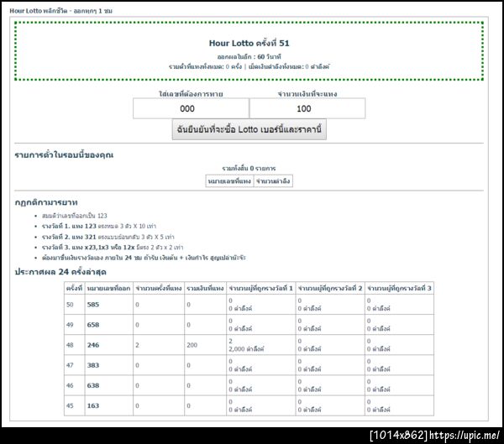Click the 'จำนวนผู้ที่ถูกรางวัลที่ 2' column header
The height and width of the screenshot is (444, 504).
point(330,288)
